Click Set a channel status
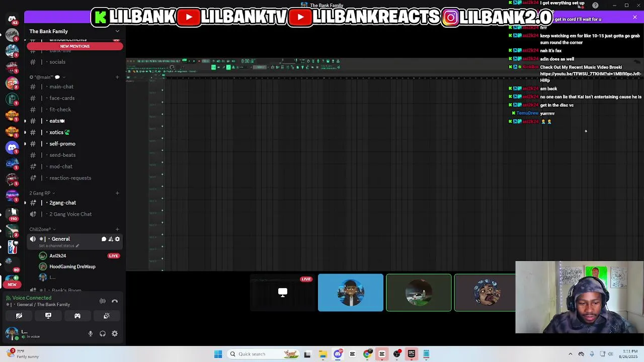644x362 pixels. pos(57,246)
